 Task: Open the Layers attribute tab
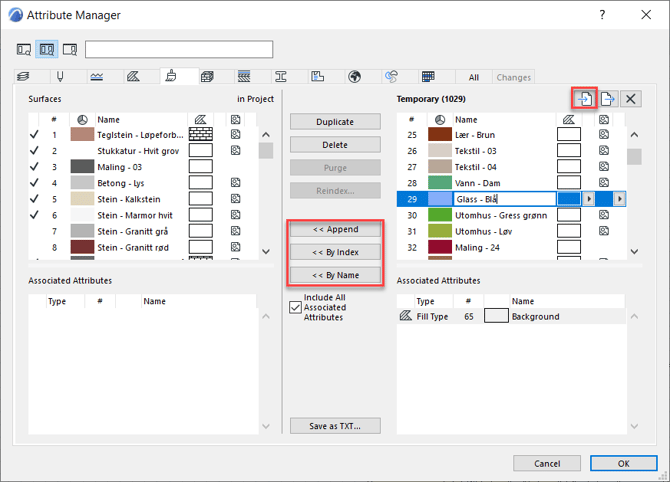click(24, 77)
